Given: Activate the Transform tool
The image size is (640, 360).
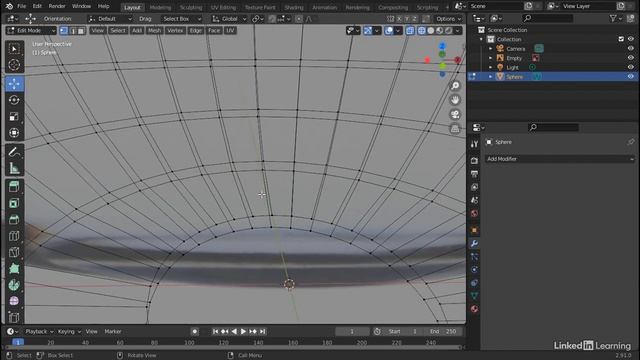Looking at the screenshot, I should coord(14,133).
